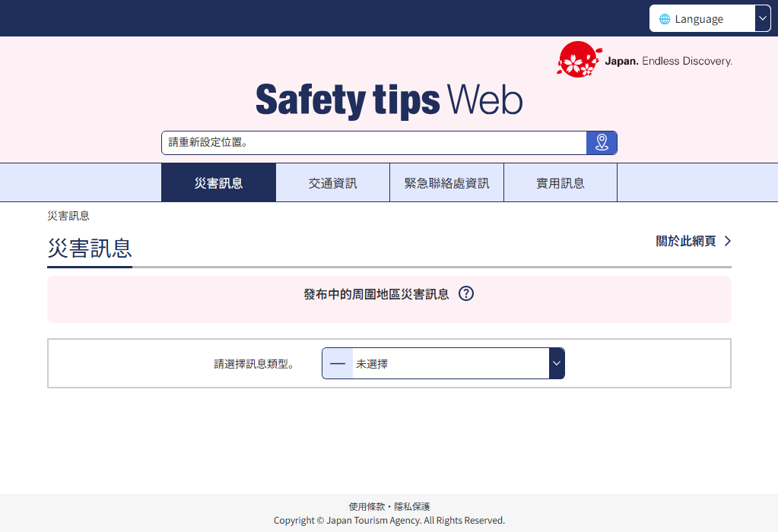Switch to the 交通資訊 tab

coord(332,183)
